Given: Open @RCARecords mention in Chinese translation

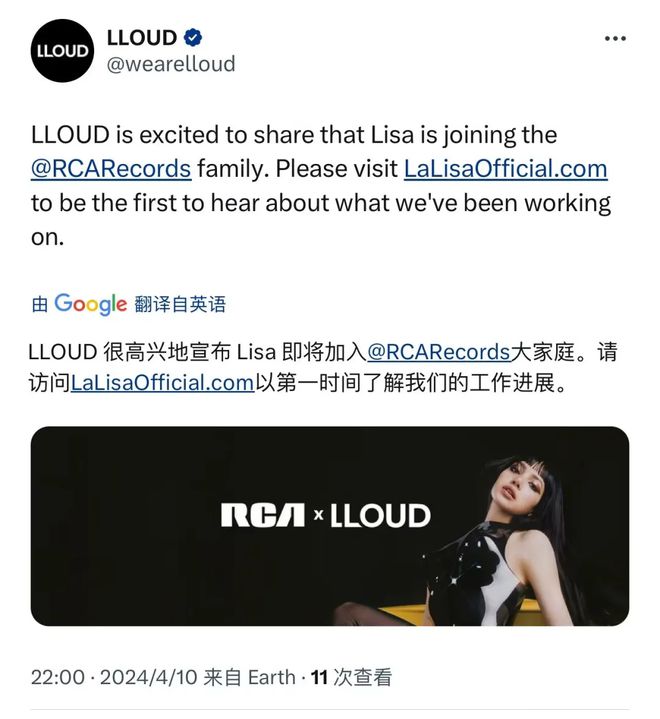Looking at the screenshot, I should [438, 352].
